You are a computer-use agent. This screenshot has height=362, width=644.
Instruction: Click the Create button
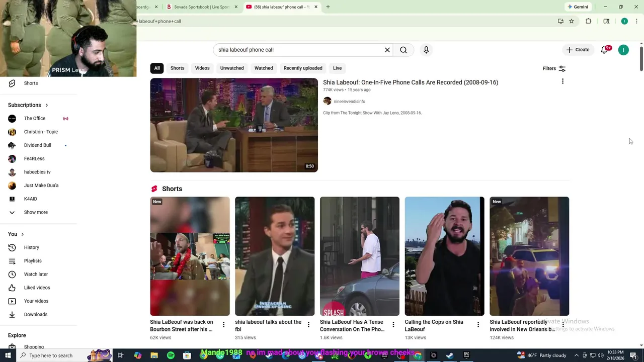[x=578, y=50]
